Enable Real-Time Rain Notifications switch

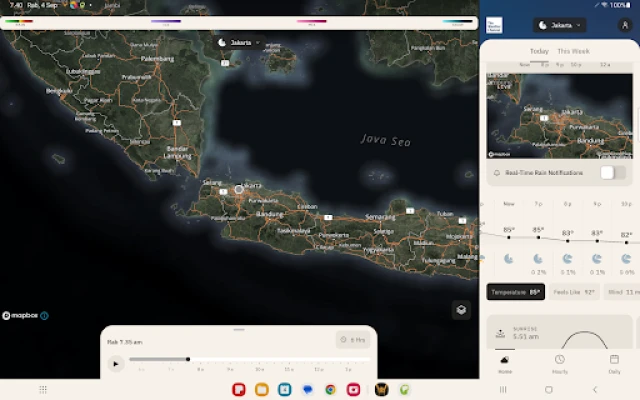click(611, 173)
